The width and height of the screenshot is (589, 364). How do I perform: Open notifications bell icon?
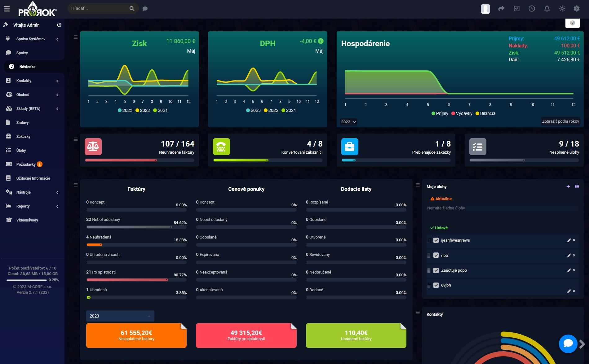[x=547, y=9]
